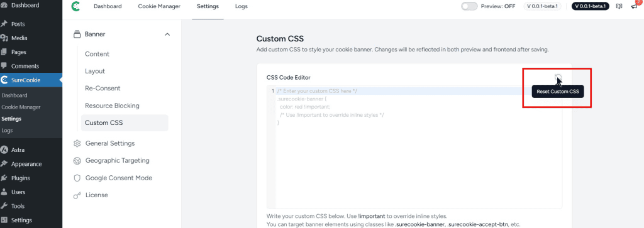
Task: Click the Media icon in sidebar
Action: (4, 38)
